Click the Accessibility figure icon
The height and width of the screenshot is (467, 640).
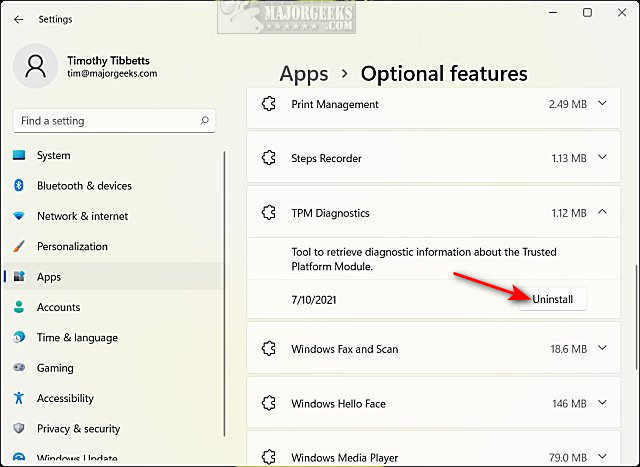click(x=19, y=398)
